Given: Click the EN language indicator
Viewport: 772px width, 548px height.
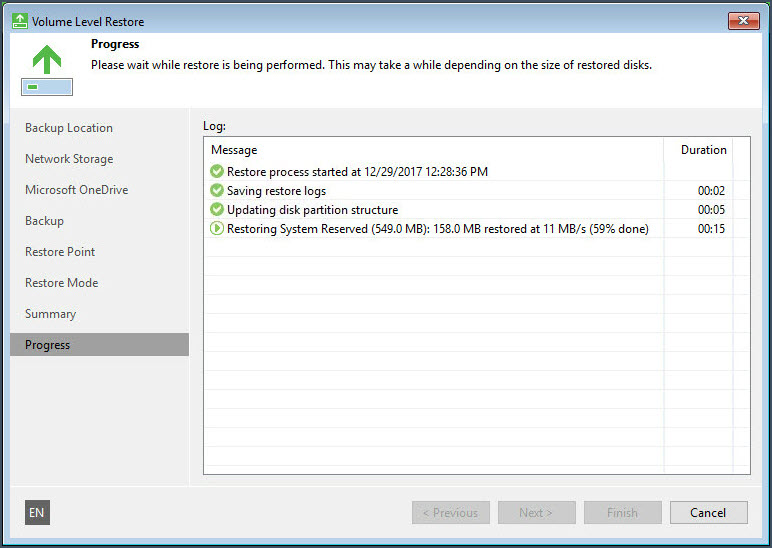Looking at the screenshot, I should [37, 513].
